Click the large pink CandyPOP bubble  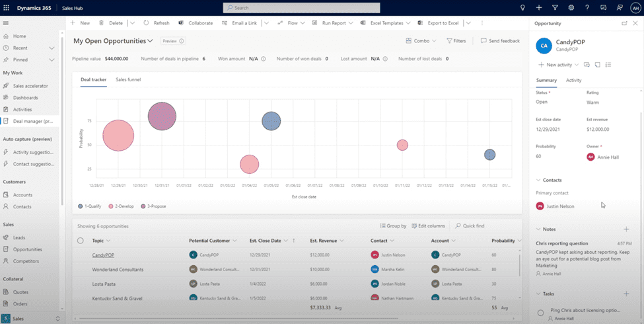tap(118, 136)
